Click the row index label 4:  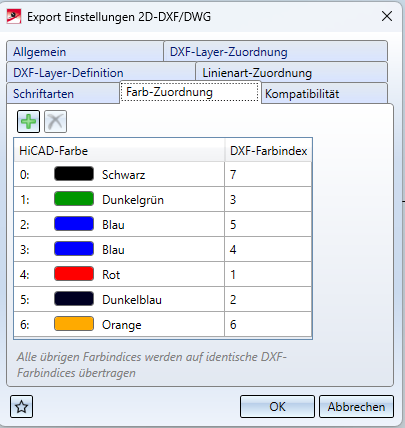click(25, 275)
